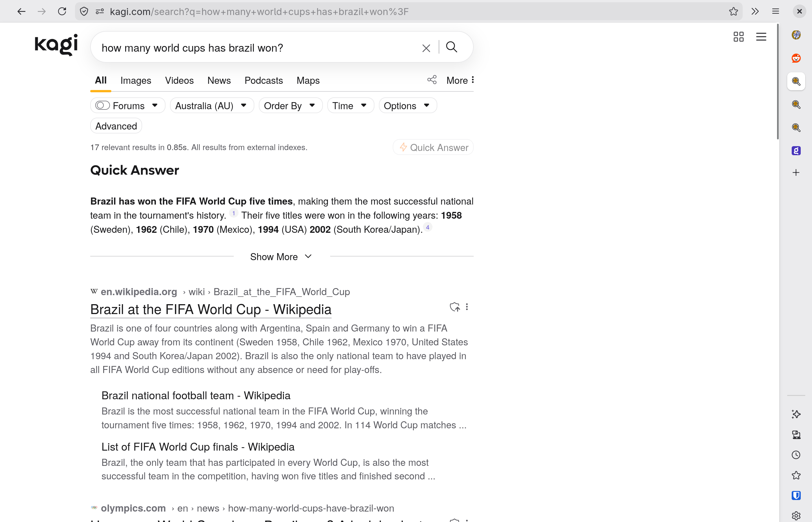This screenshot has width=812, height=522.
Task: Click the '17 relevant results' status text
Action: click(x=199, y=147)
